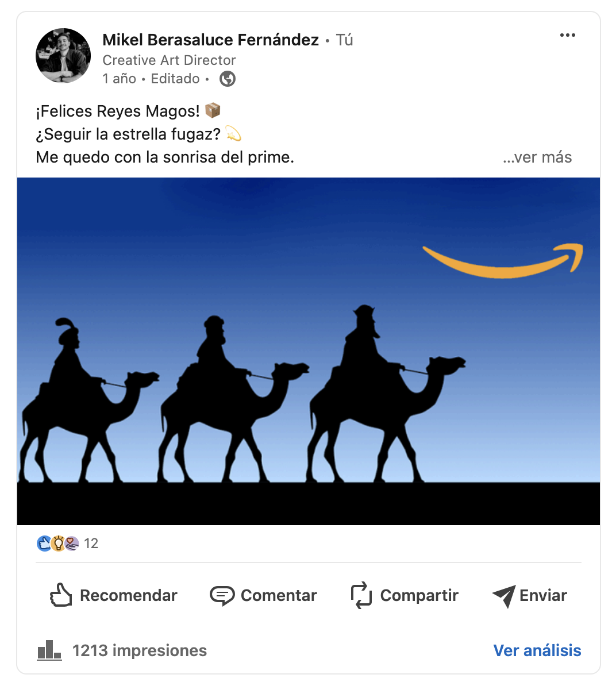Click Mikel's profile photo

coord(63,56)
